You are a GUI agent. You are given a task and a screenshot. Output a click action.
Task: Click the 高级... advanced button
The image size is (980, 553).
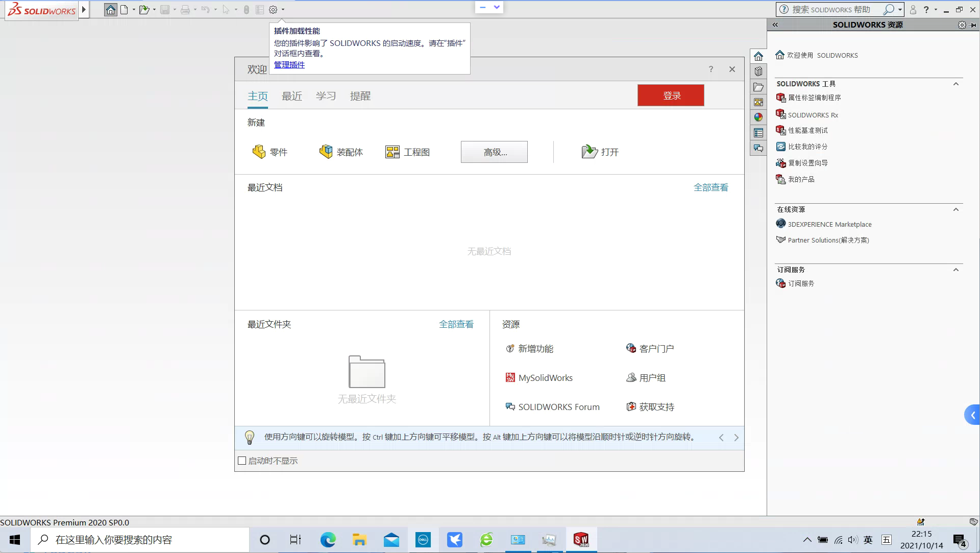pos(494,152)
